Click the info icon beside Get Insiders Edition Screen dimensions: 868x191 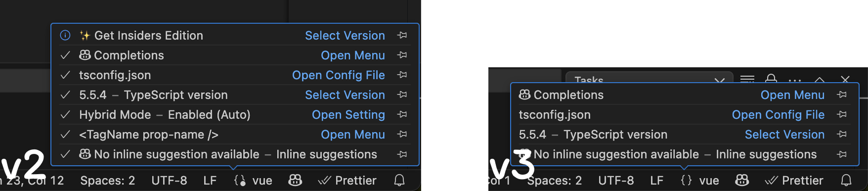(x=65, y=35)
